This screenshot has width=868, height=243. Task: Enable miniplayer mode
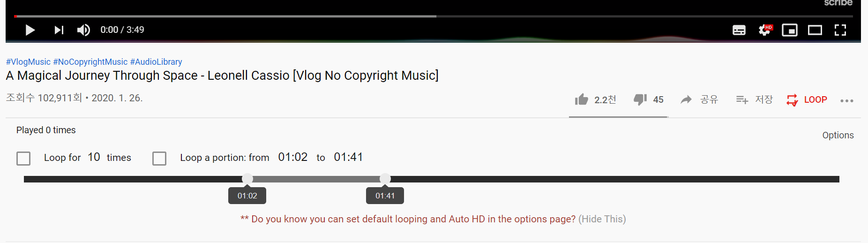click(x=790, y=30)
